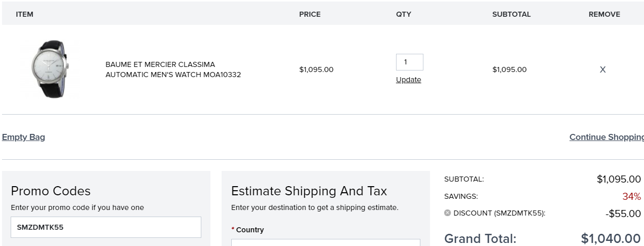
Task: Focus the quantity input box
Action: (409, 62)
